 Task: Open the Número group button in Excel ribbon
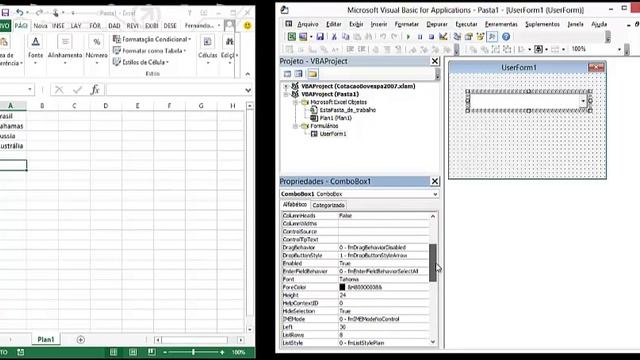point(97,51)
